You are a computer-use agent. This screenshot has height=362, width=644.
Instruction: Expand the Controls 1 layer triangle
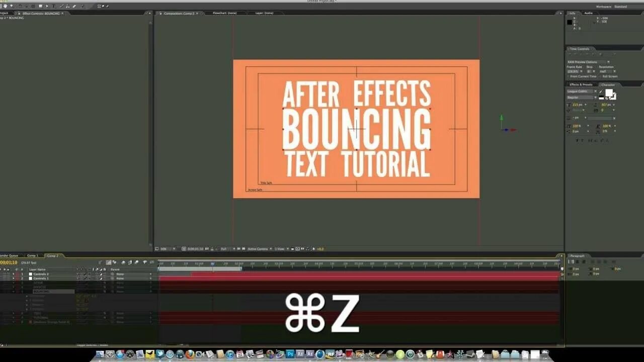14,279
